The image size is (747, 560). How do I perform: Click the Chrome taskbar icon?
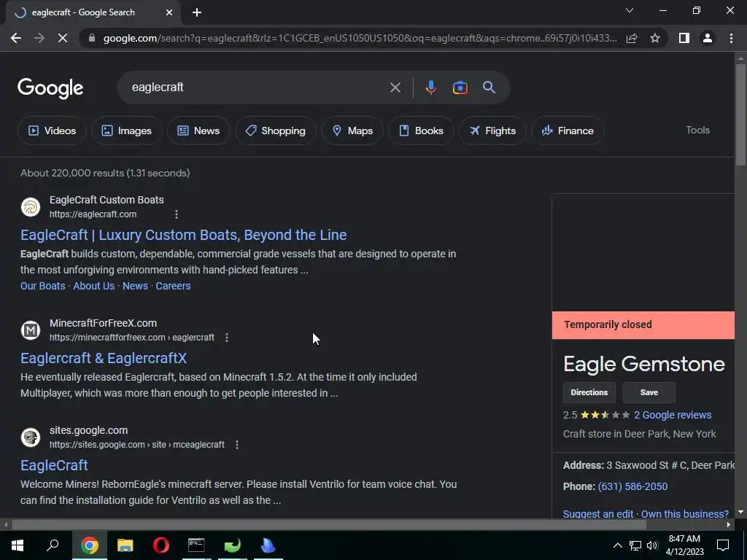(90, 545)
